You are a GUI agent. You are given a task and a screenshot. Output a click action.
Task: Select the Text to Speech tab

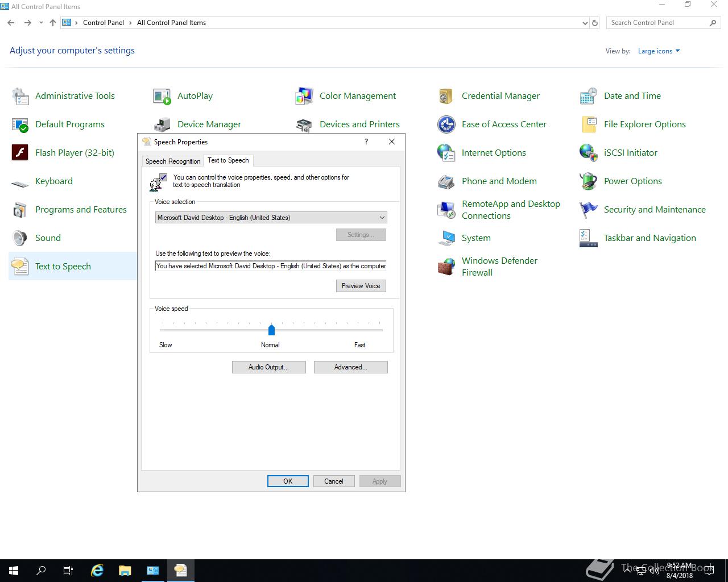pos(228,160)
